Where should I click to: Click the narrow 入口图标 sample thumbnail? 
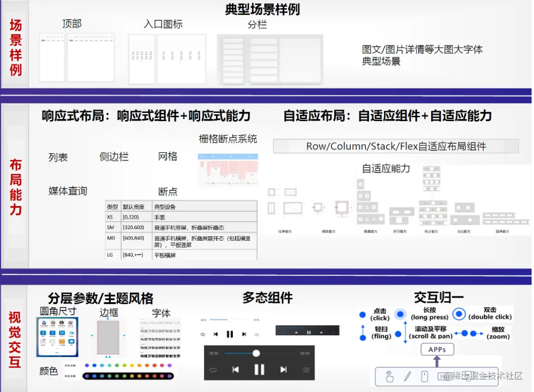(x=142, y=59)
